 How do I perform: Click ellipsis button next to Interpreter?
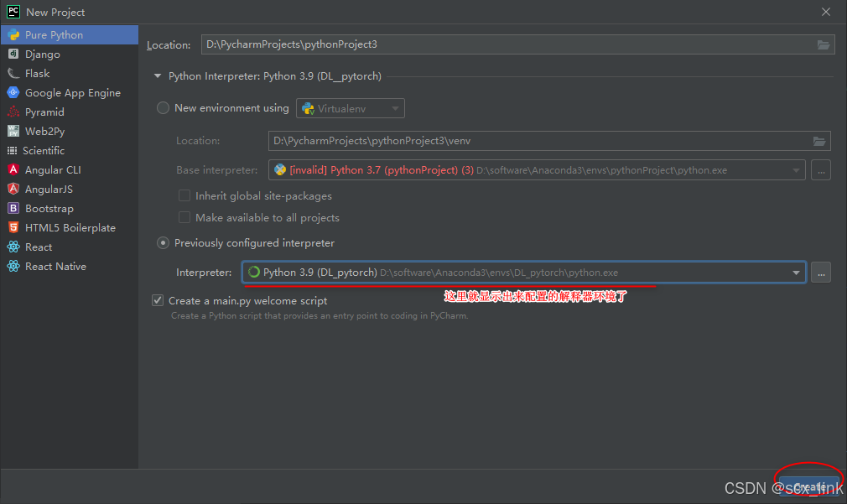820,273
